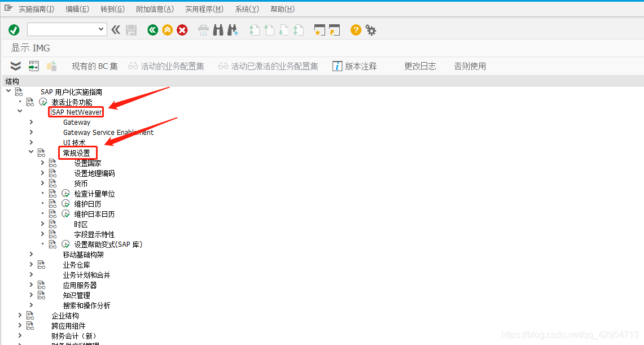Select the 移动基础构架 tree row
This screenshot has height=345, width=644.
coord(84,255)
